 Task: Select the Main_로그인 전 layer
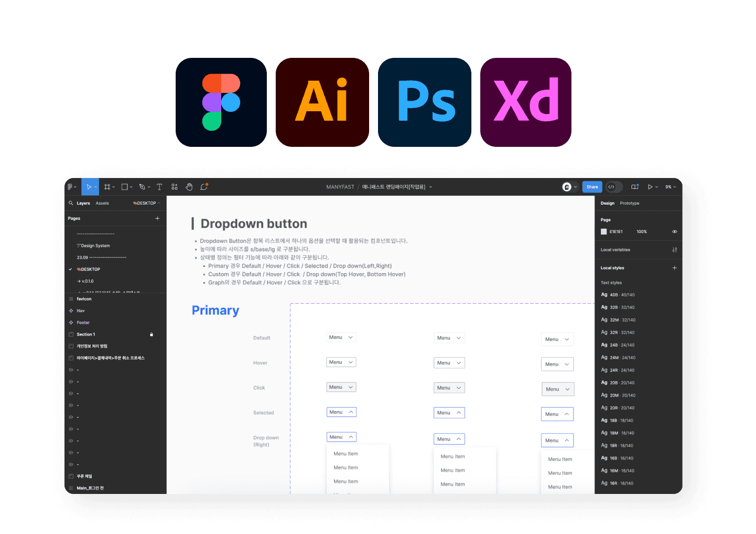point(90,488)
